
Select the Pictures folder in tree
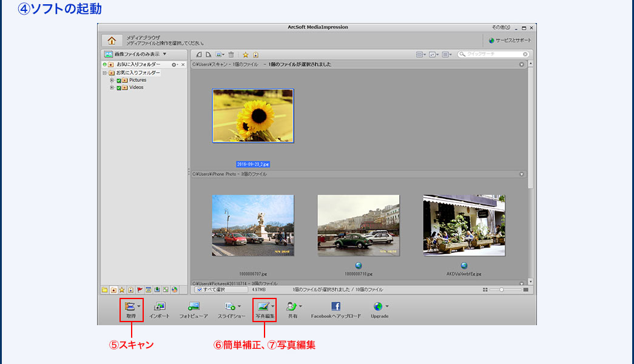(x=138, y=80)
